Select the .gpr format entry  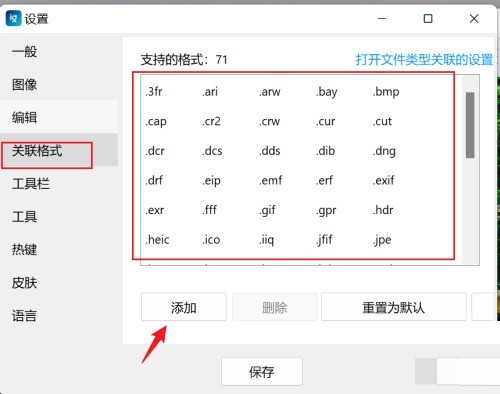pyautogui.click(x=326, y=210)
